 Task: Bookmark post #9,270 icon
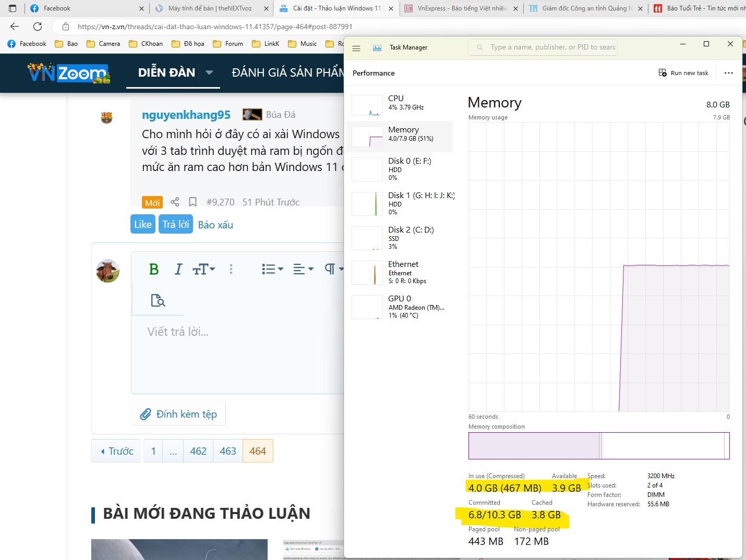192,202
